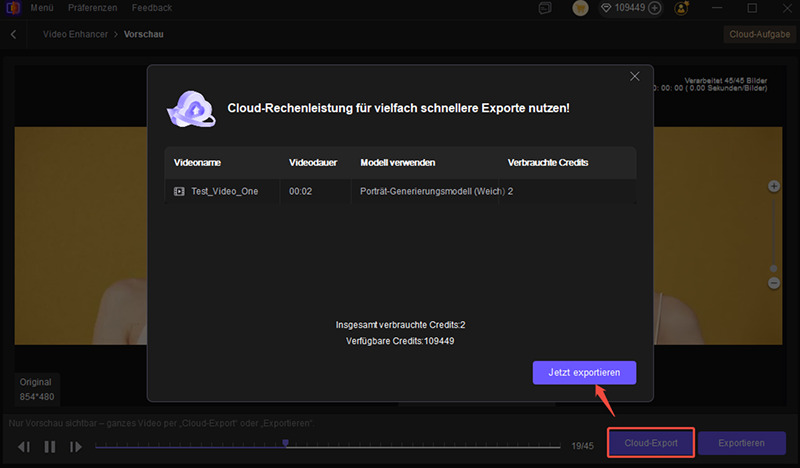Viewport: 800px width, 468px height.
Task: Go back with the left arrow
Action: pyautogui.click(x=14, y=35)
